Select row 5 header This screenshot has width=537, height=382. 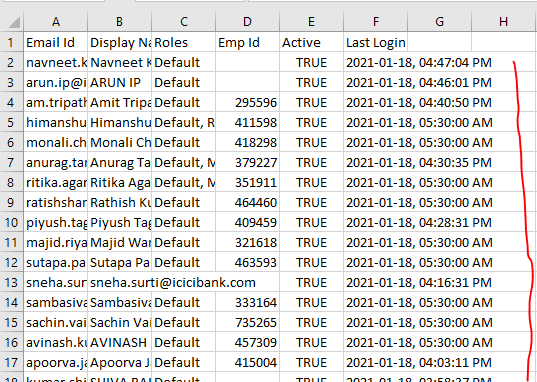[12, 122]
